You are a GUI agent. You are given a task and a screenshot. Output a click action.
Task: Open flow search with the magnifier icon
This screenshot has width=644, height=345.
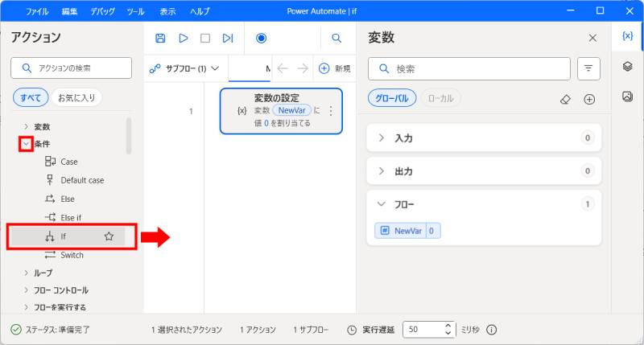336,38
